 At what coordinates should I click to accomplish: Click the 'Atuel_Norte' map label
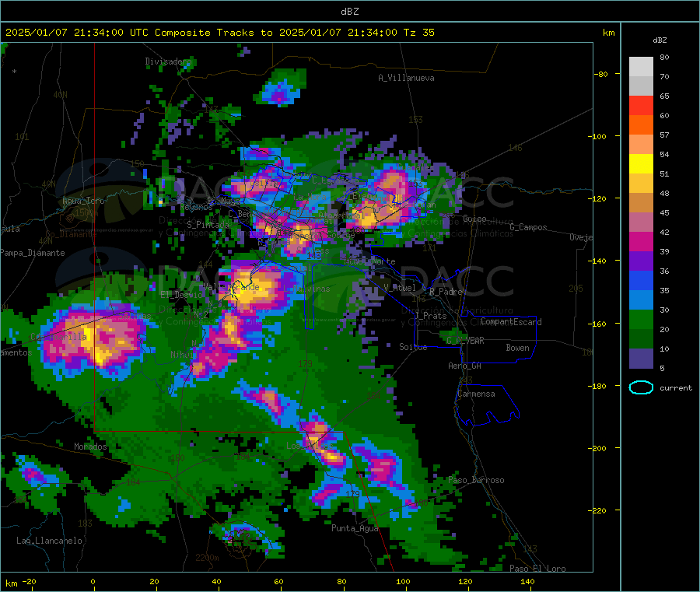[x=369, y=261]
